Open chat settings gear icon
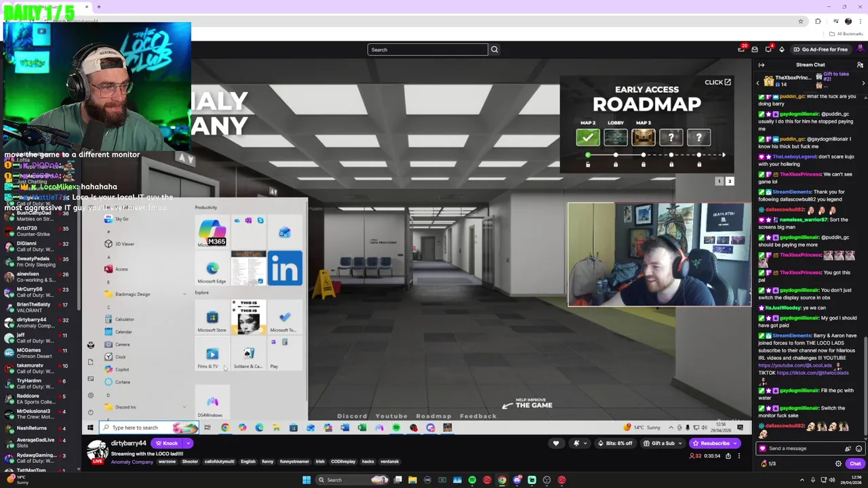 tap(838, 464)
